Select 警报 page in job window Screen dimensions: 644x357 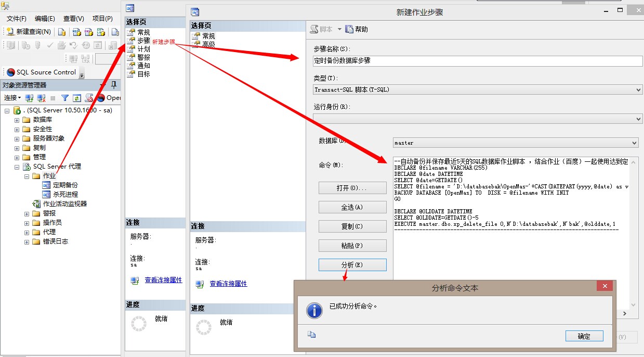143,57
